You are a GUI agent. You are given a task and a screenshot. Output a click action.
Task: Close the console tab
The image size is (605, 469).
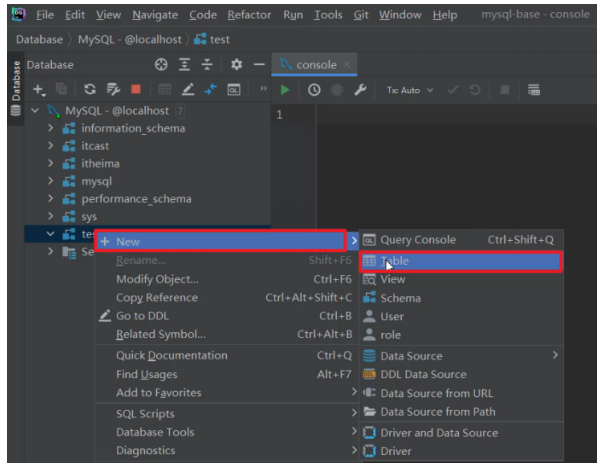347,64
